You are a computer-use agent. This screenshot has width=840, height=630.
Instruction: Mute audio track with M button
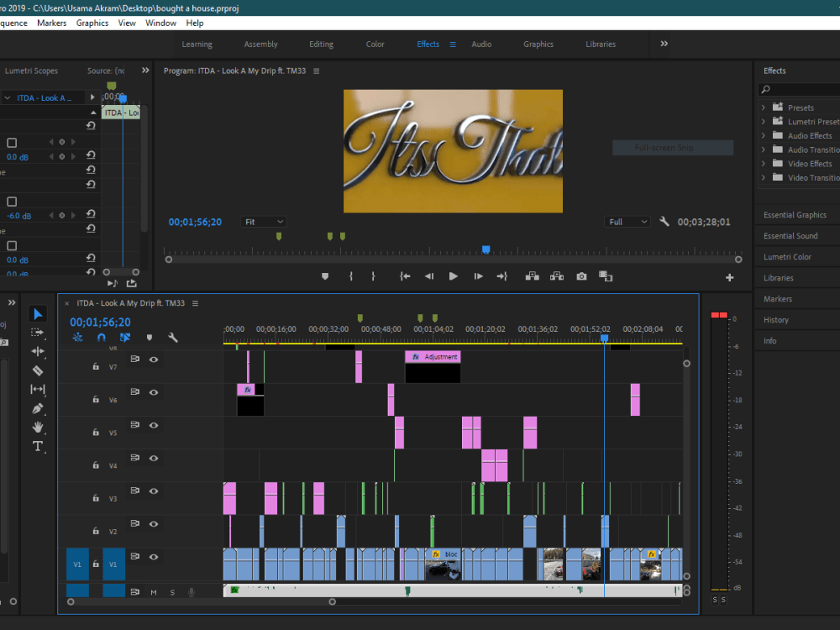[x=154, y=592]
